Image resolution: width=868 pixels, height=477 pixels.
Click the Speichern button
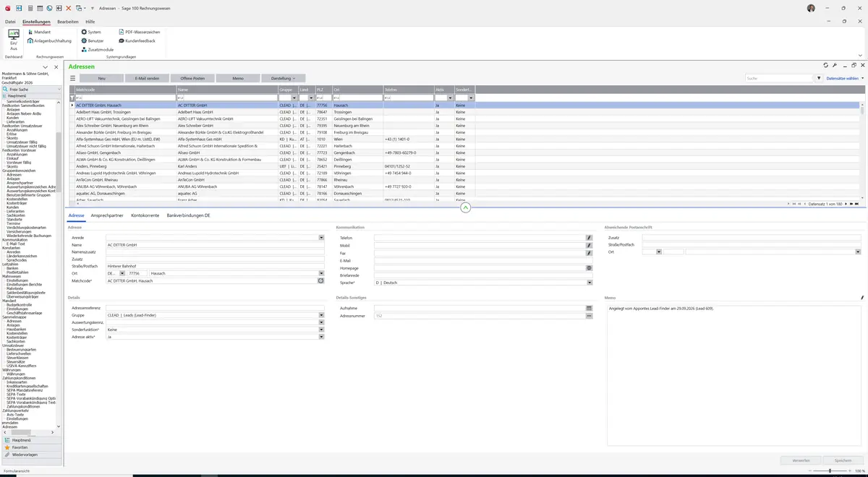[843, 460]
